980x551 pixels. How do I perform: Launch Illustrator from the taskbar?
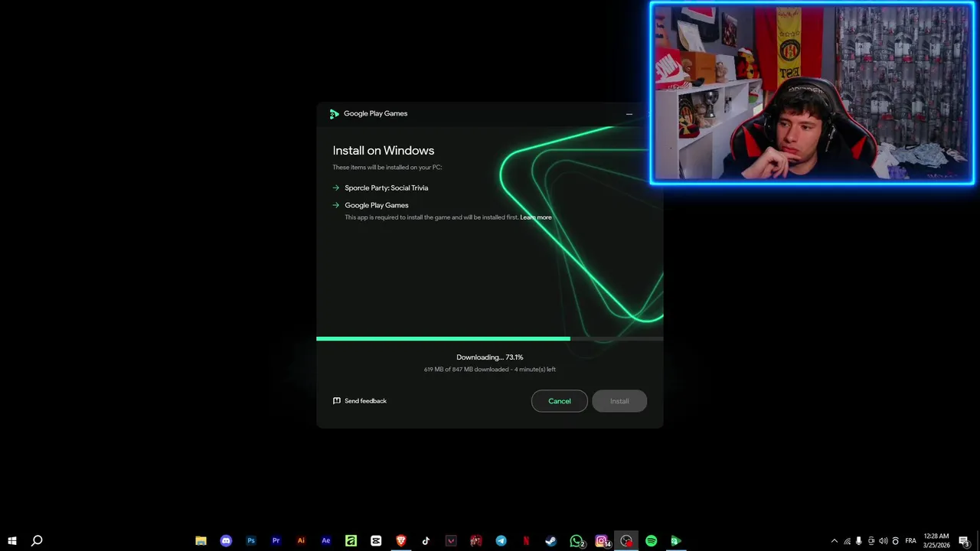(x=301, y=541)
